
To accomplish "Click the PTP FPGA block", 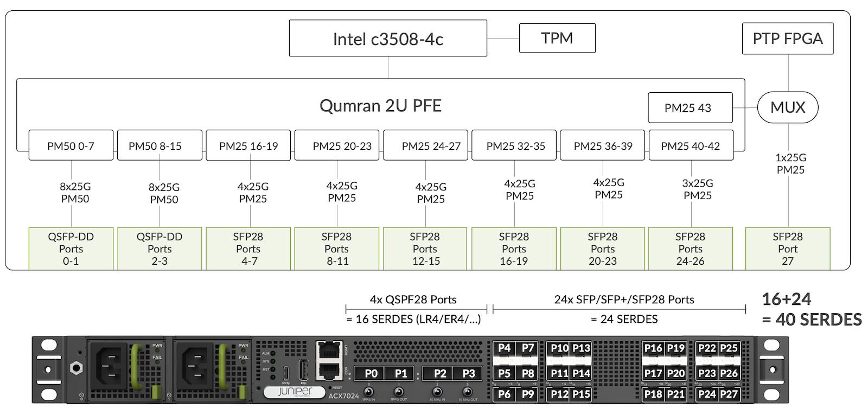I will (788, 39).
